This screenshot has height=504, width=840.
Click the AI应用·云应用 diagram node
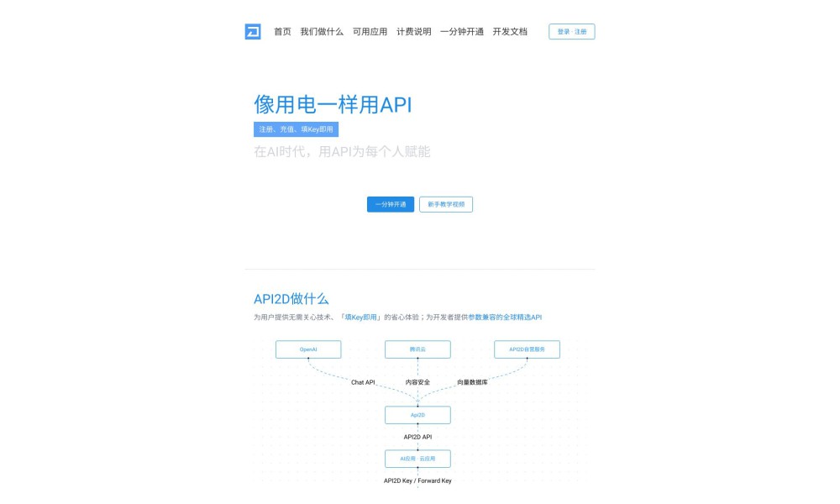(x=417, y=459)
